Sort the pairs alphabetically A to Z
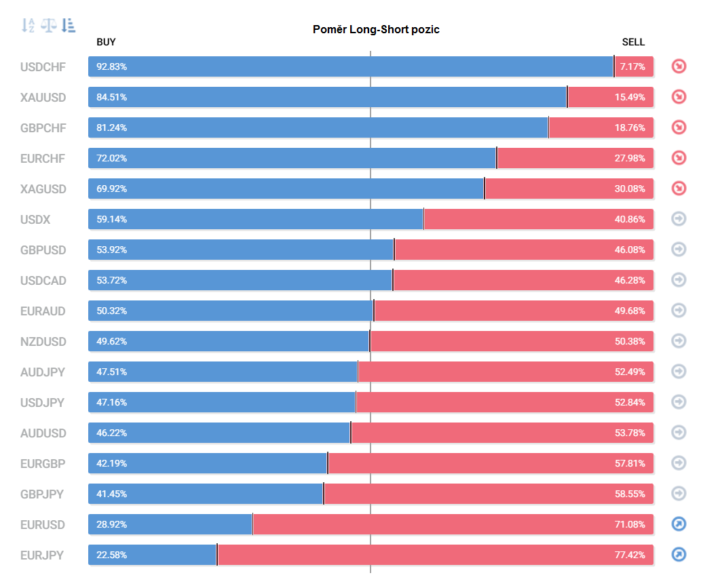701x588 pixels. tap(28, 26)
